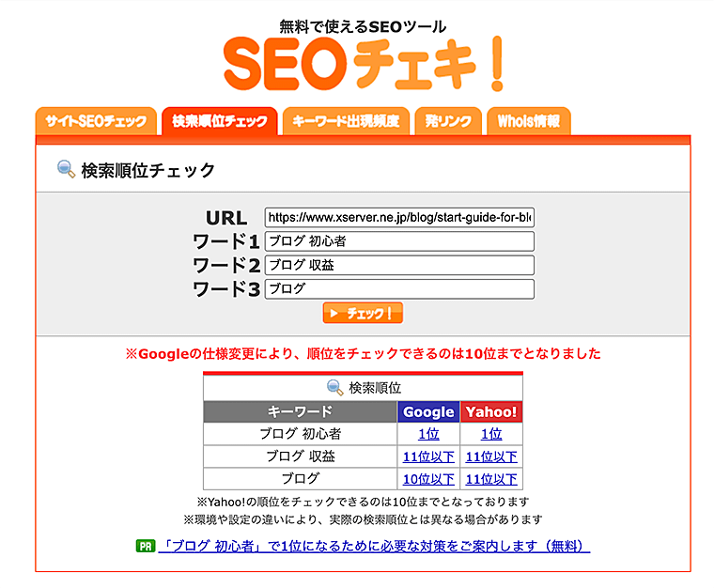The width and height of the screenshot is (714, 588).
Task: Open Google 1位 result for ブログ 初心者
Action: (428, 434)
